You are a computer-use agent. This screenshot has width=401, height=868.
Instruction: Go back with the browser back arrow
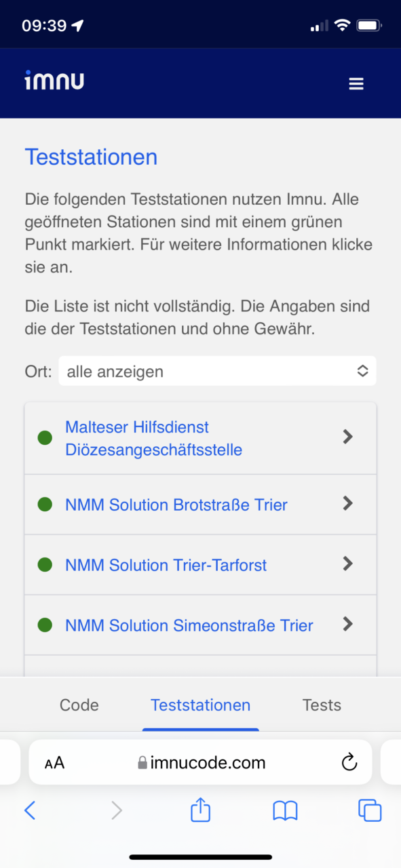click(30, 810)
